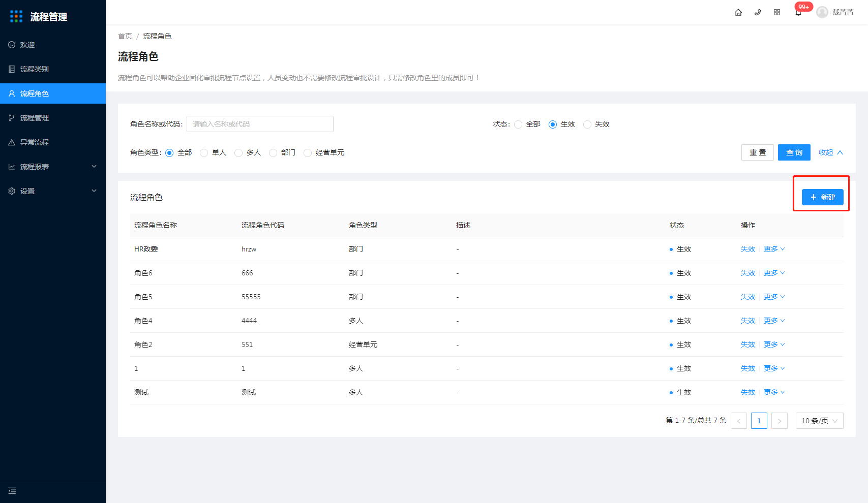The image size is (868, 503).
Task: Click code cell hrzw
Action: pyautogui.click(x=249, y=249)
